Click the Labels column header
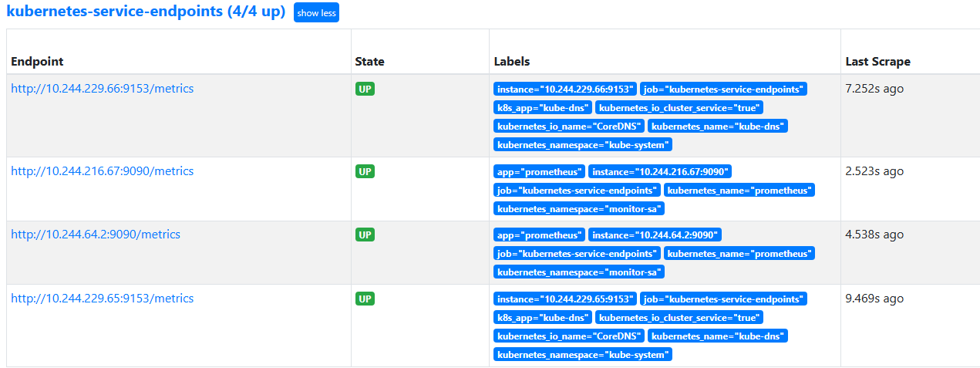 (512, 62)
